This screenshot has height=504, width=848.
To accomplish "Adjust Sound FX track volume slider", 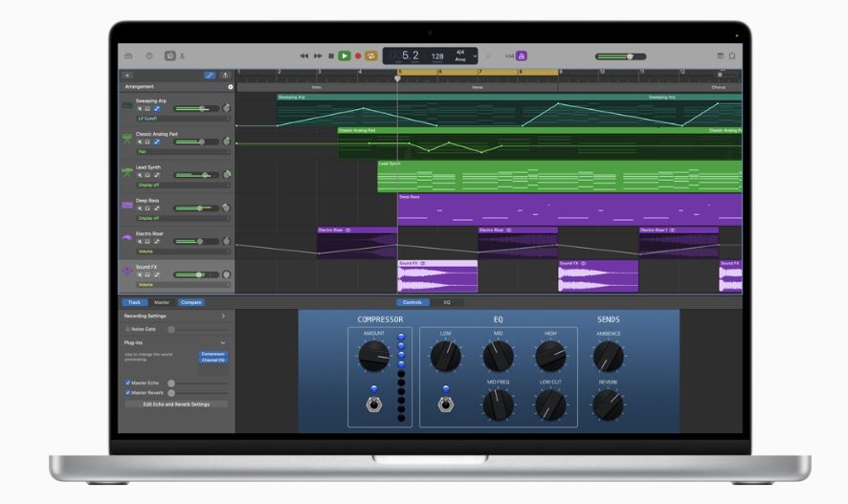I will click(x=196, y=275).
